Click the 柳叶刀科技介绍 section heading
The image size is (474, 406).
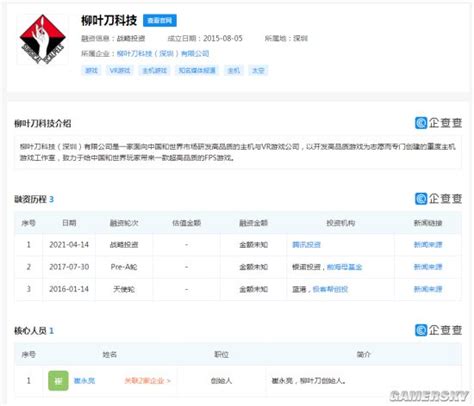(43, 124)
